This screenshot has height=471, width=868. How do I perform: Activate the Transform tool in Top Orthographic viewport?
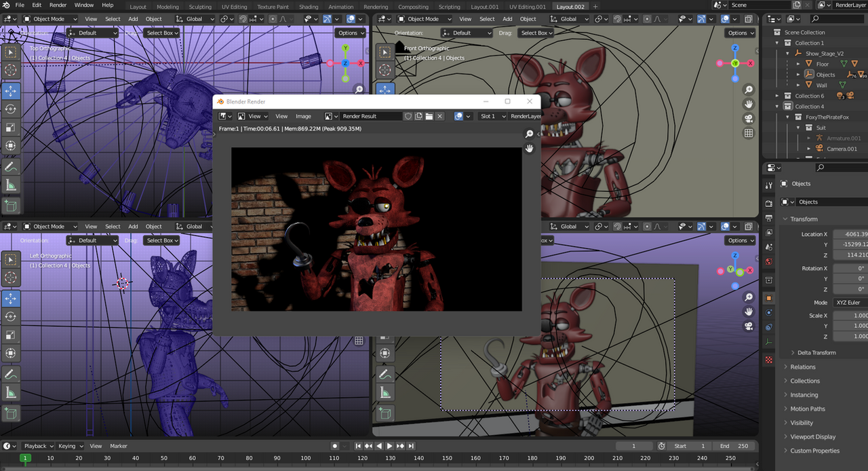(x=11, y=146)
